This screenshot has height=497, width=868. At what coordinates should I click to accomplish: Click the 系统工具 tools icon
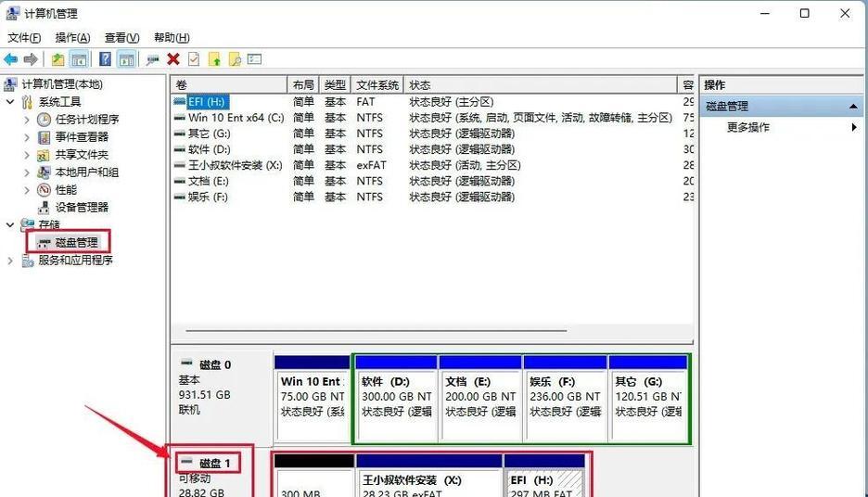[27, 102]
